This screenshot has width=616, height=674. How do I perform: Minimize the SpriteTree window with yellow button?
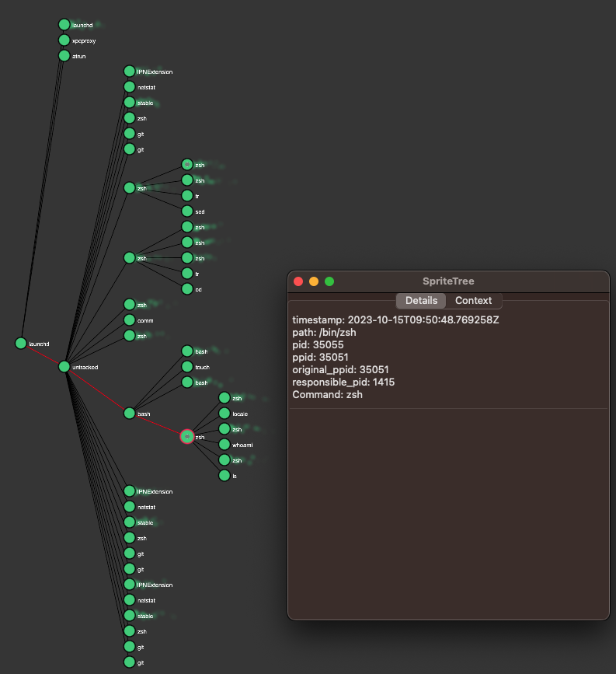tap(314, 281)
